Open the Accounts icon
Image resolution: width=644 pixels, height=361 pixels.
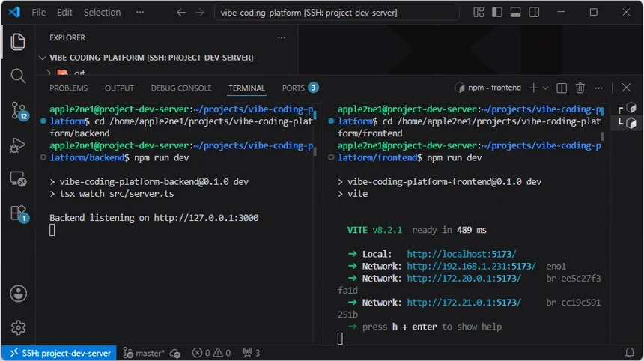point(18,294)
